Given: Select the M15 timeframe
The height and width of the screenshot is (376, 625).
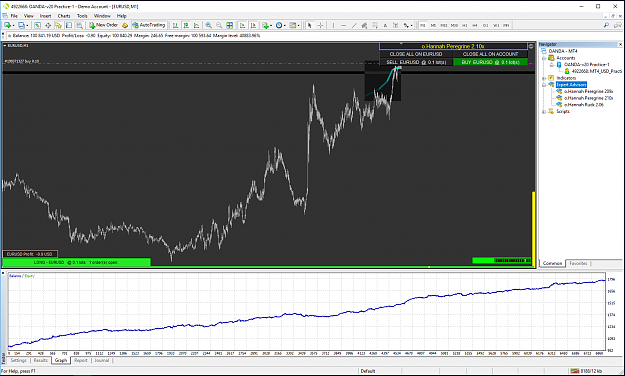Looking at the screenshot, I should pyautogui.click(x=444, y=25).
